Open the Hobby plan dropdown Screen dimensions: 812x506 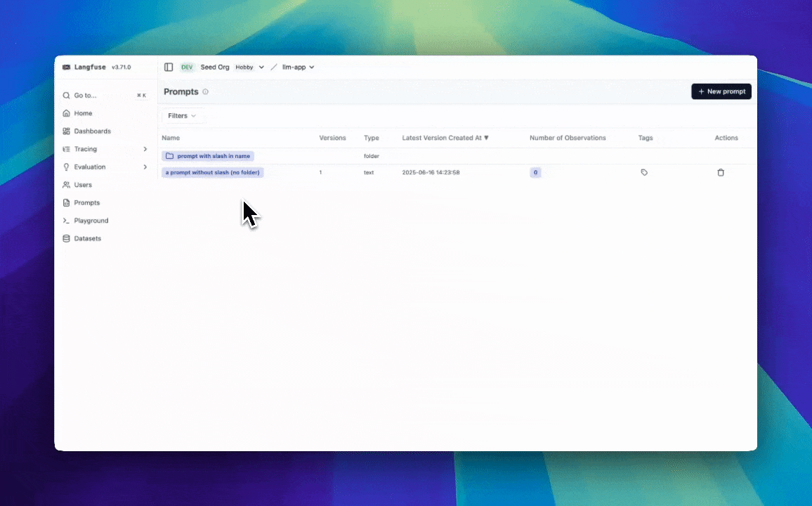click(249, 67)
